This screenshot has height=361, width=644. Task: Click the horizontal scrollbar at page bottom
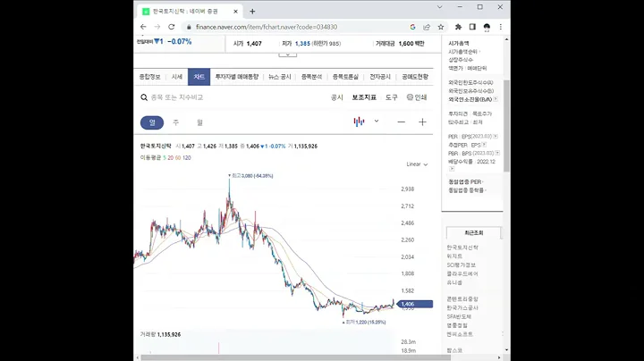tap(296, 357)
